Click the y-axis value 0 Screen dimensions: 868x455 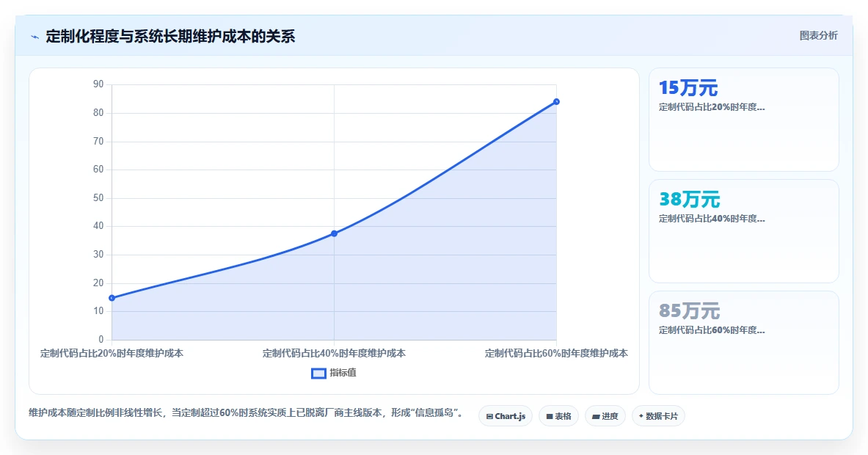pyautogui.click(x=101, y=339)
